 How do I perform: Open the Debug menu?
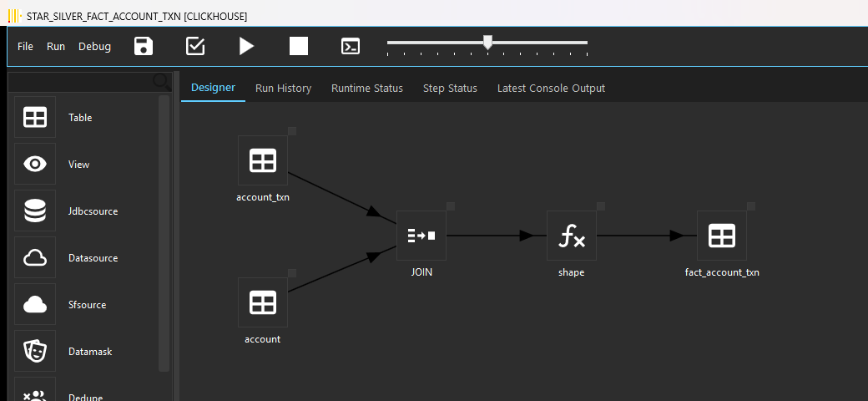(94, 47)
